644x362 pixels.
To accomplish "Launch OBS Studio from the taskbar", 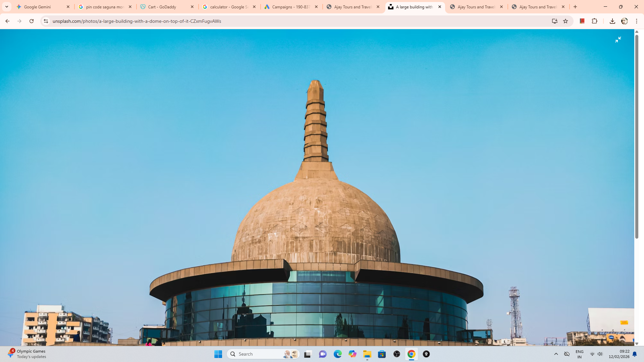I will 397,354.
